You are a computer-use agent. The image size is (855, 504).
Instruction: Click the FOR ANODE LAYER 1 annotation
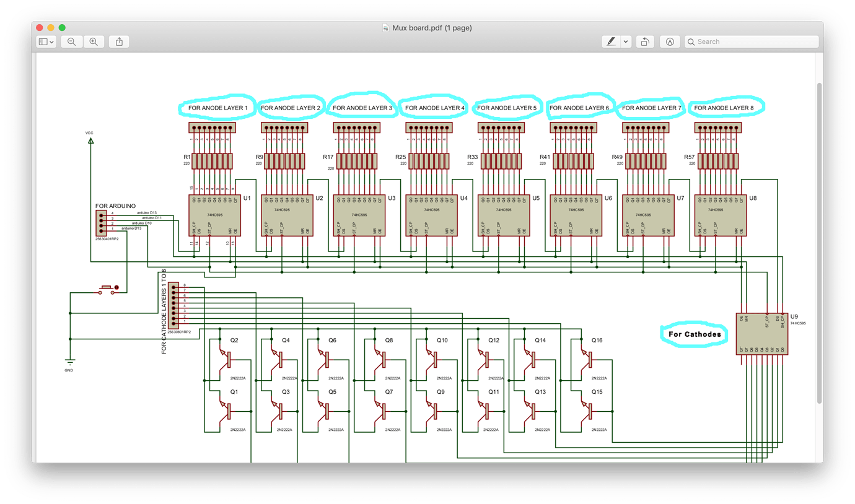pos(217,107)
